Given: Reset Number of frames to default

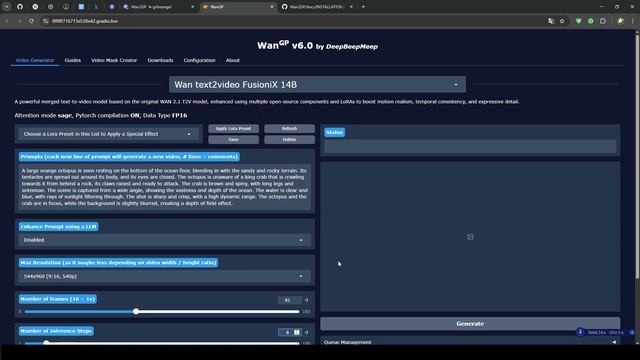Looking at the screenshot, I should pos(307,300).
